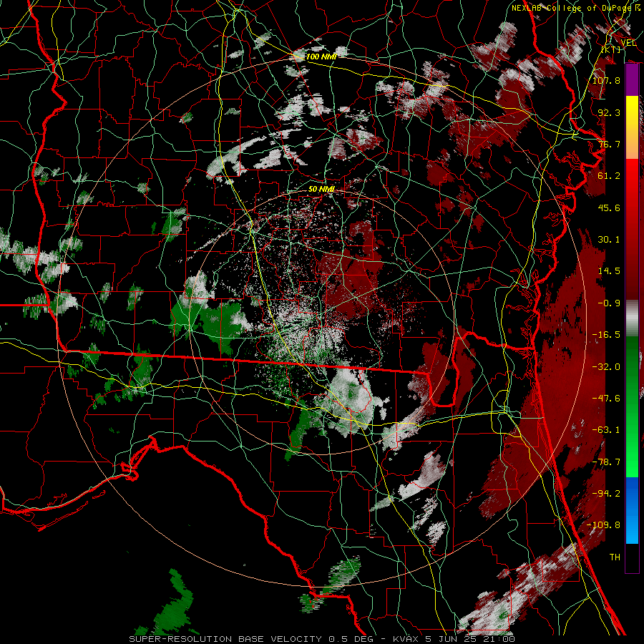Image resolution: width=644 pixels, height=644 pixels.
Task: Select the -109.8 scale value
Action: coord(603,525)
